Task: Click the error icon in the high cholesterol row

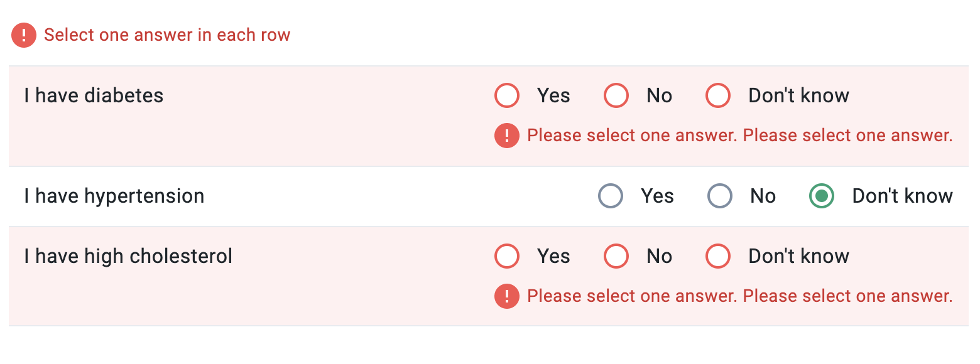Action: pos(507,296)
